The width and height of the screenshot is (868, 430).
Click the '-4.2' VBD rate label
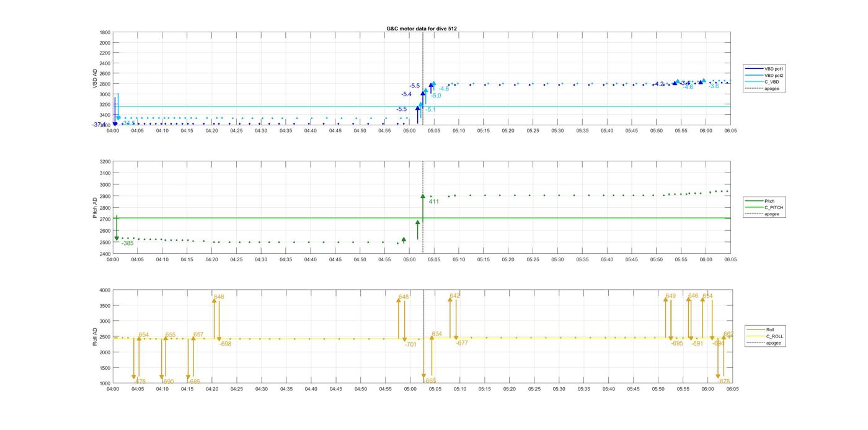658,84
